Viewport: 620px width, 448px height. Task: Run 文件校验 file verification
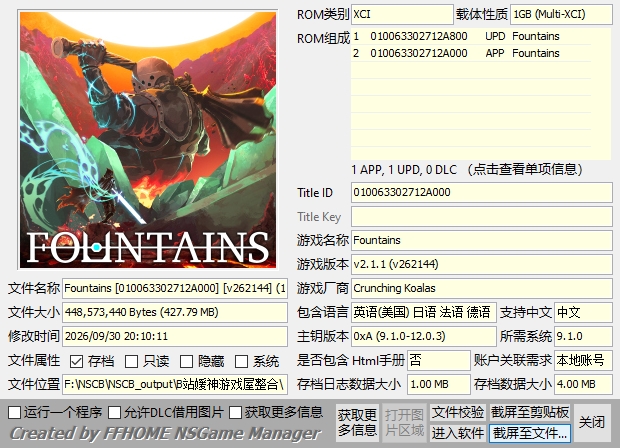coord(458,412)
